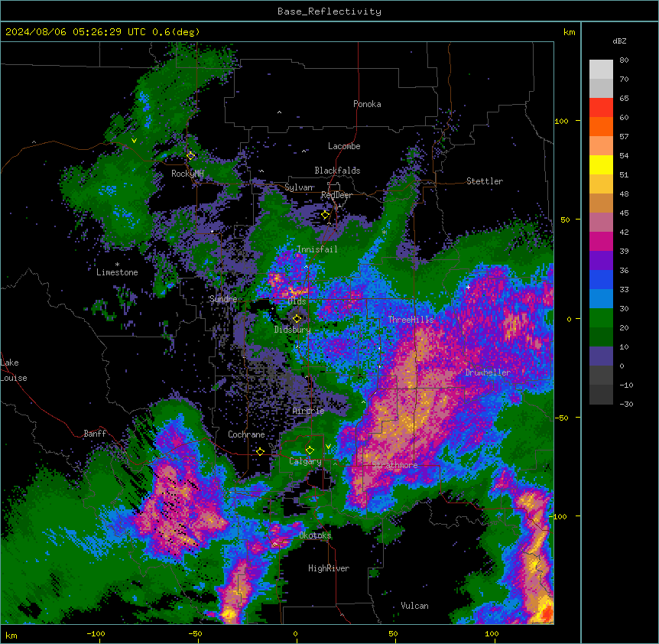
Task: Click the Olds city label
Action: (x=297, y=301)
